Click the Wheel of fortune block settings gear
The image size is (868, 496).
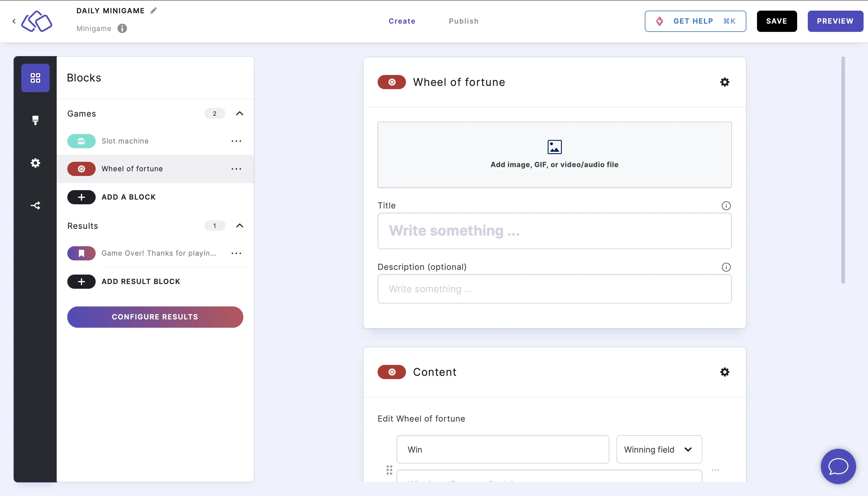click(725, 82)
